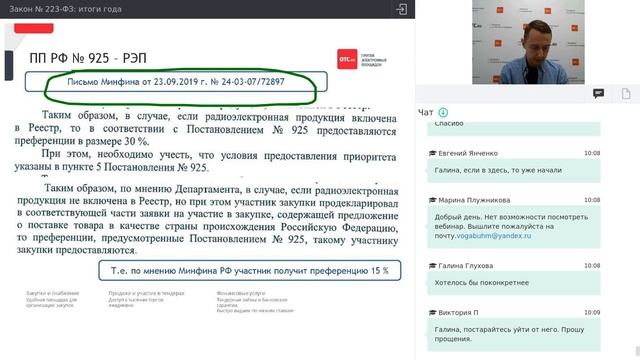Select sender name Евгений Янченко

tap(468, 153)
